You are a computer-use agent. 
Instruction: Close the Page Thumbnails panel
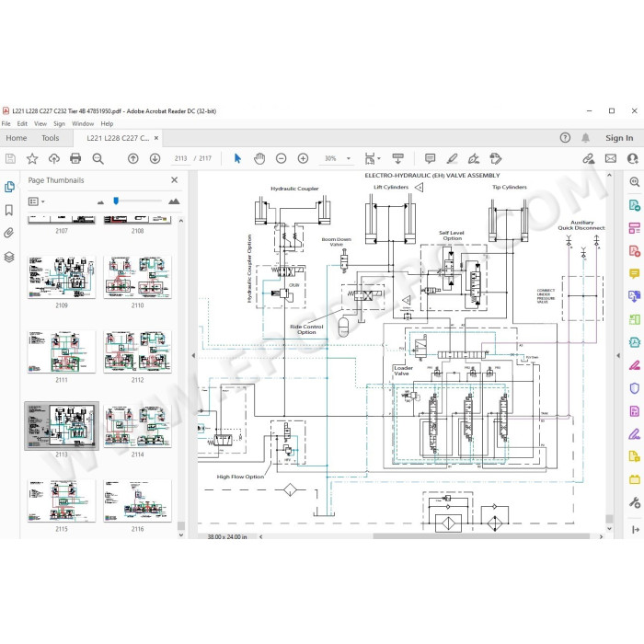(x=175, y=180)
